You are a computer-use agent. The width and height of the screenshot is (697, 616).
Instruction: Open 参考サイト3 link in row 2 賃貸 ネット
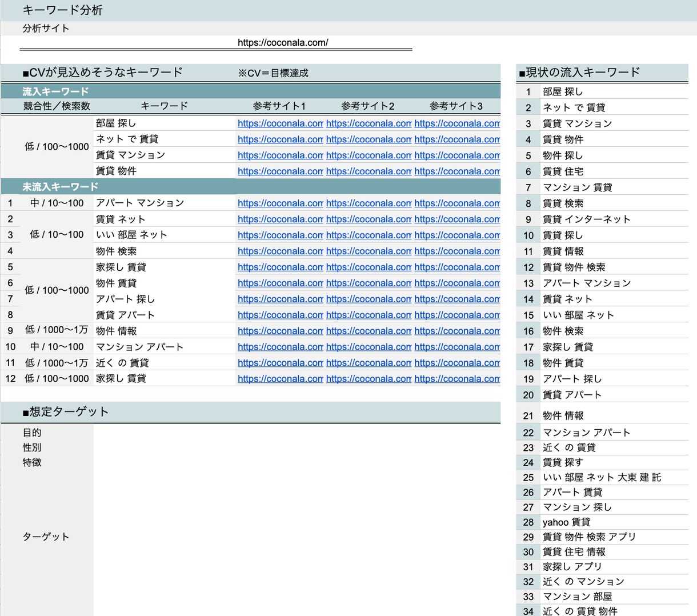457,219
